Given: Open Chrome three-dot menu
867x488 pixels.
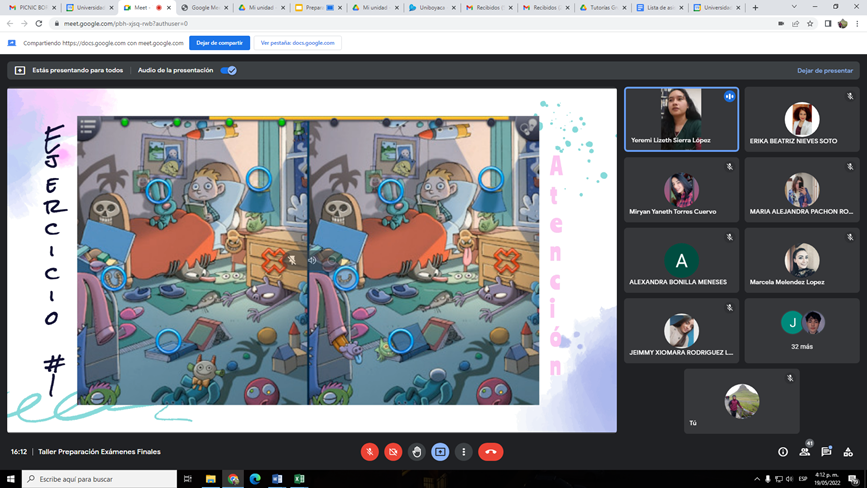Looking at the screenshot, I should pyautogui.click(x=857, y=24).
